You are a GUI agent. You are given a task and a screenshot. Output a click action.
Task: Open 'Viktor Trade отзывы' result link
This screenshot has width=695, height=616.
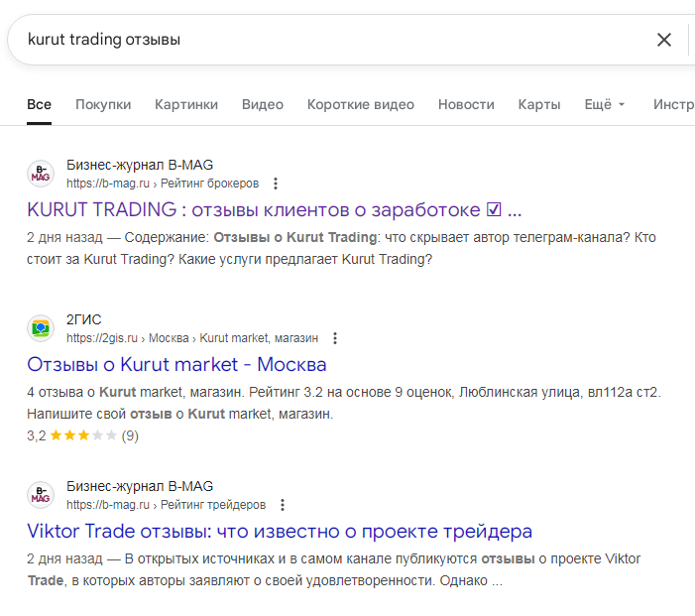(280, 531)
